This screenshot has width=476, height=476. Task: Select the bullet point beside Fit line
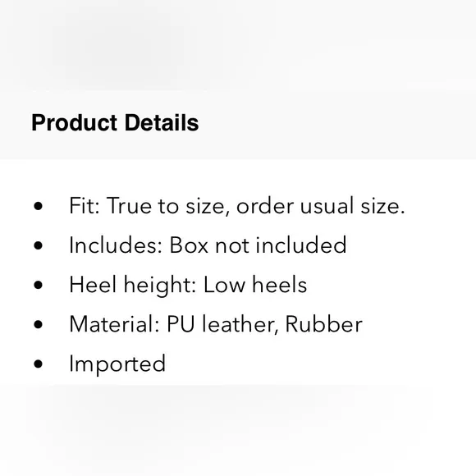(39, 206)
